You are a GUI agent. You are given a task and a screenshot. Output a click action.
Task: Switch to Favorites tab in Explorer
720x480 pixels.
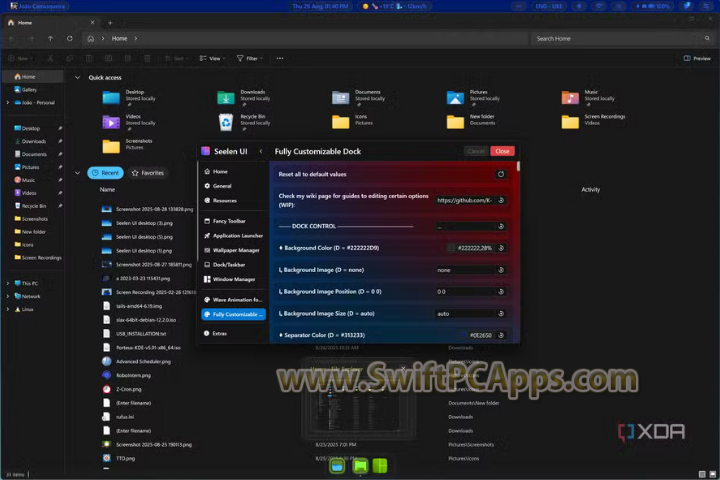148,173
